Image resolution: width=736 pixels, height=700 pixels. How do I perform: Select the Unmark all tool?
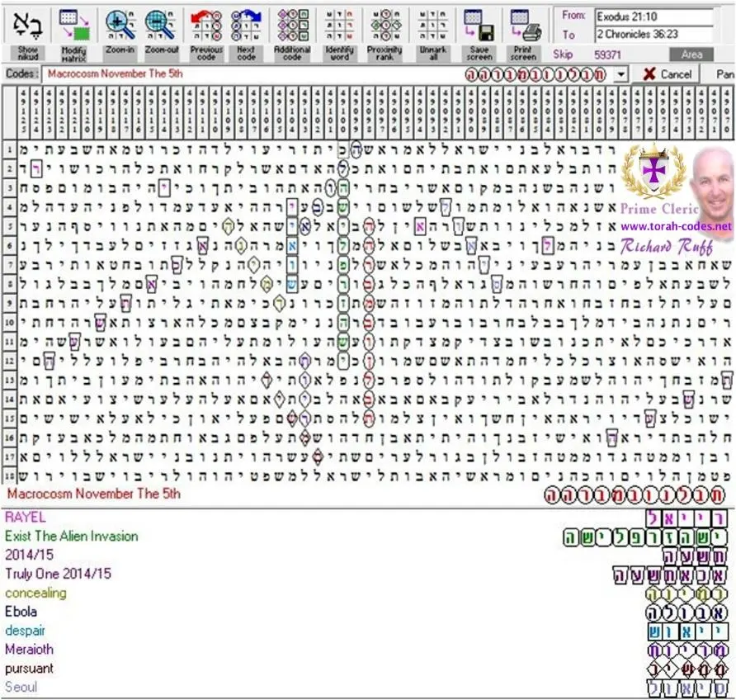click(x=433, y=35)
